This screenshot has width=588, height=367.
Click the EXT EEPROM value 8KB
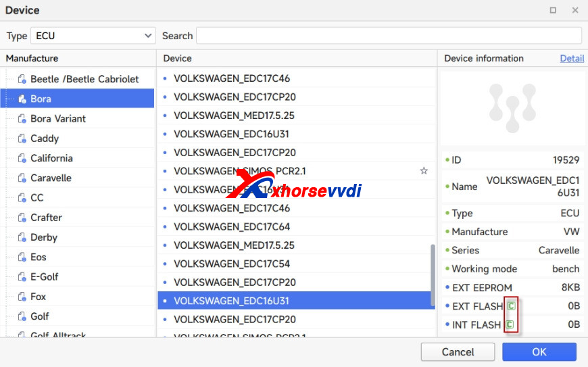(x=570, y=287)
